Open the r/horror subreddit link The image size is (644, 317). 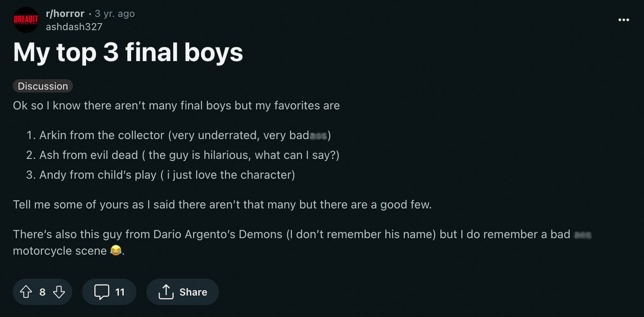pos(65,14)
